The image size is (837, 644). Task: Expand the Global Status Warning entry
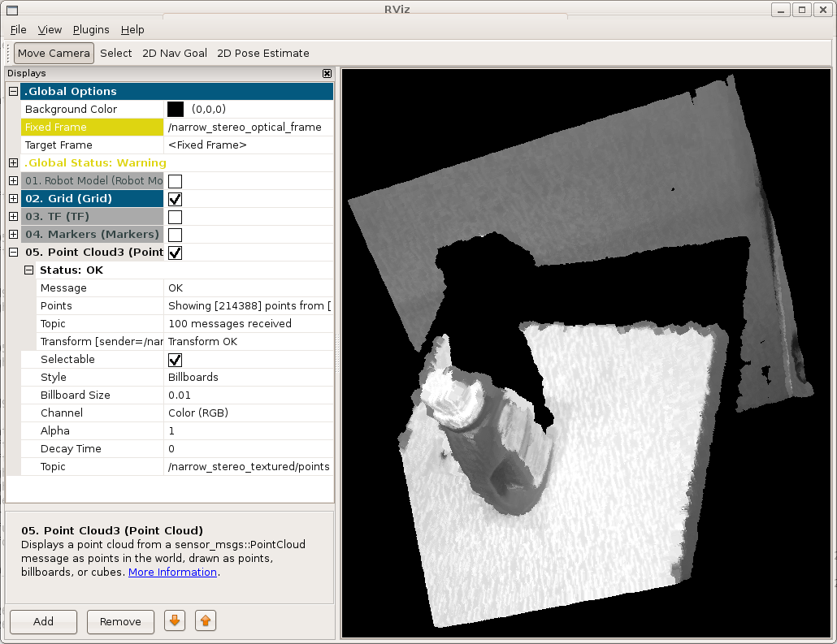(13, 163)
